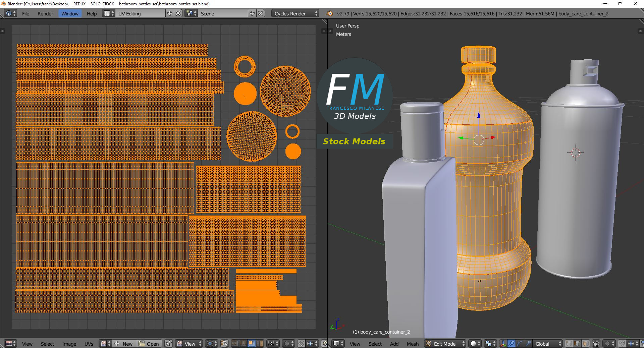Image resolution: width=644 pixels, height=348 pixels.
Task: Toggle the 3D manipulator widget
Action: pyautogui.click(x=503, y=344)
